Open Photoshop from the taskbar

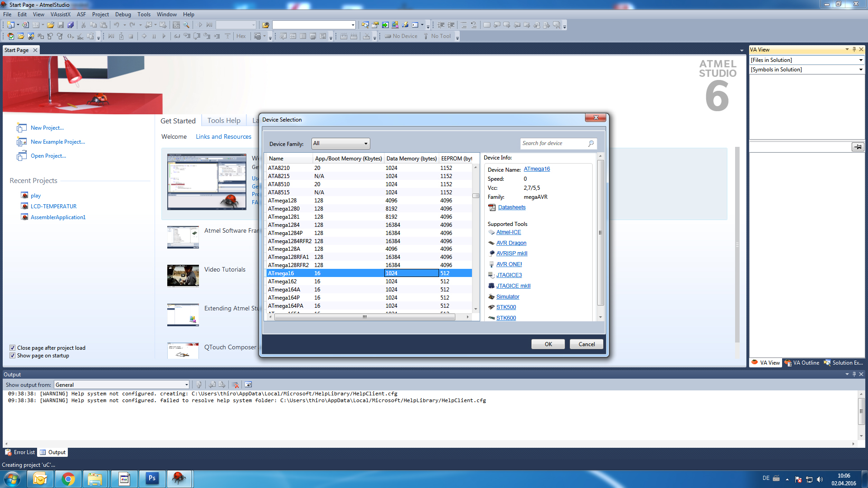(152, 479)
